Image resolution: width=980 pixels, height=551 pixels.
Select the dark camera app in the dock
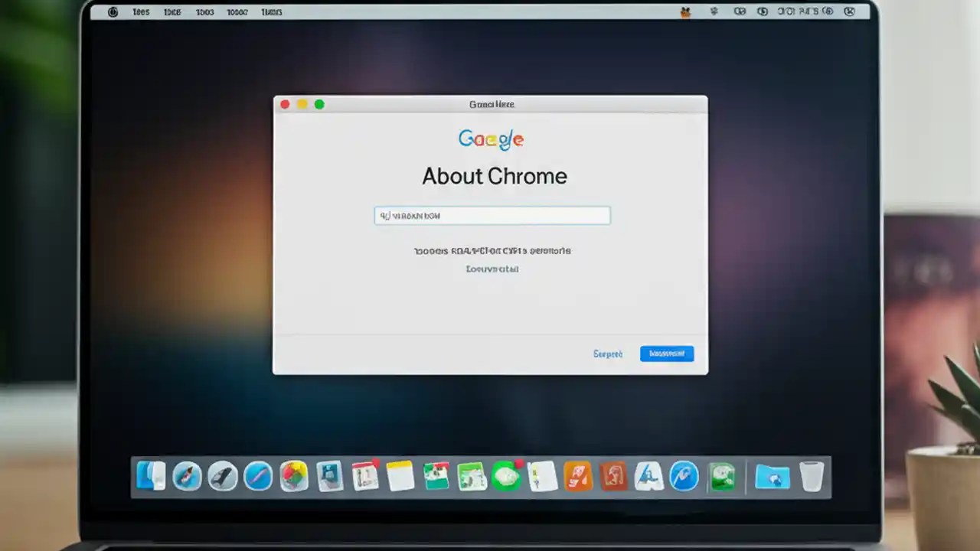point(222,477)
